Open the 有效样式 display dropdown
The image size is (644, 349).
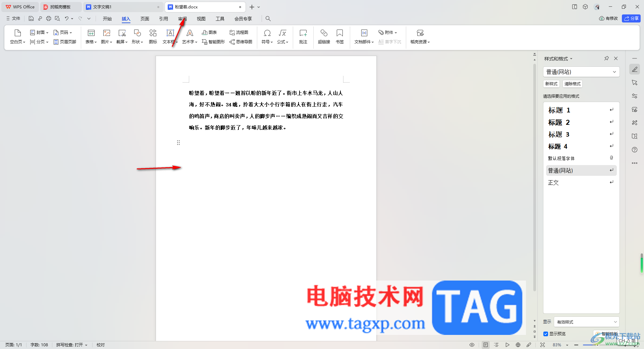coord(586,322)
